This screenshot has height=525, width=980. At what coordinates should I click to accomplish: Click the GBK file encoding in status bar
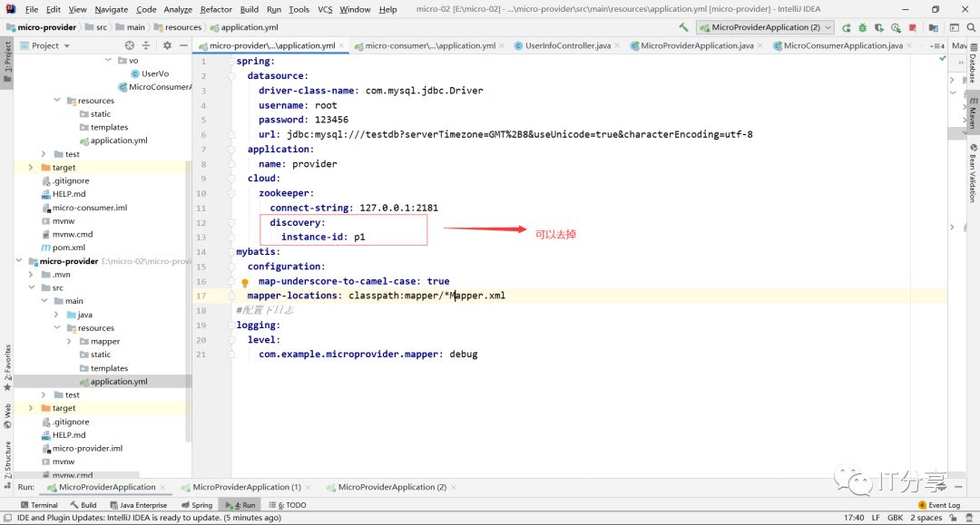[x=895, y=518]
